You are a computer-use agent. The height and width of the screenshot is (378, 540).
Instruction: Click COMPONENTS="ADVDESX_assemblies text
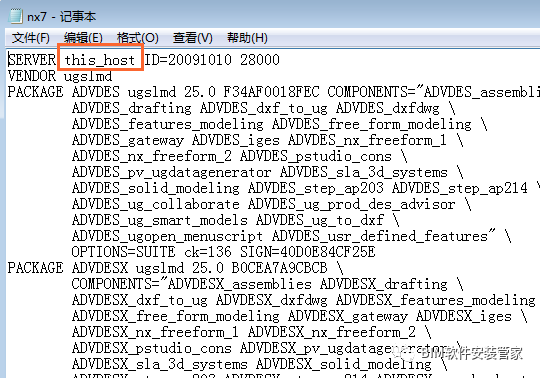click(191, 284)
